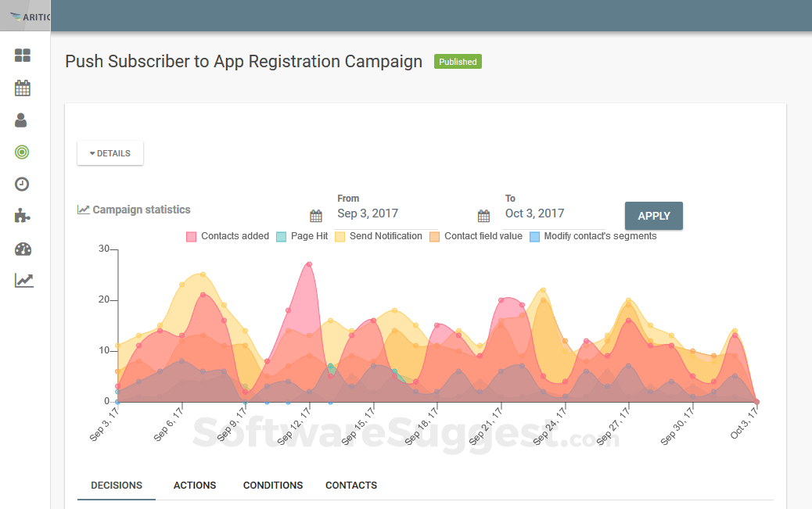The height and width of the screenshot is (509, 812).
Task: Hide the Send Notification legend series
Action: (x=378, y=236)
